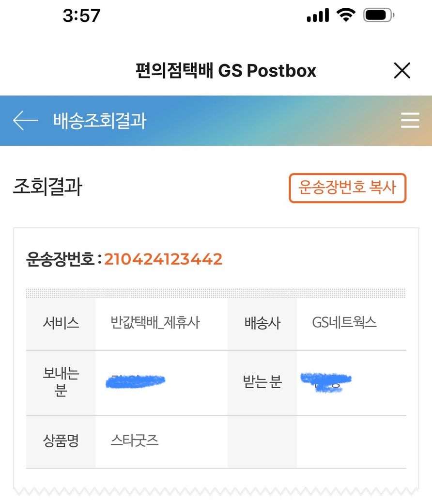Close the GS Postbox page
The image size is (432, 504).
pyautogui.click(x=402, y=71)
